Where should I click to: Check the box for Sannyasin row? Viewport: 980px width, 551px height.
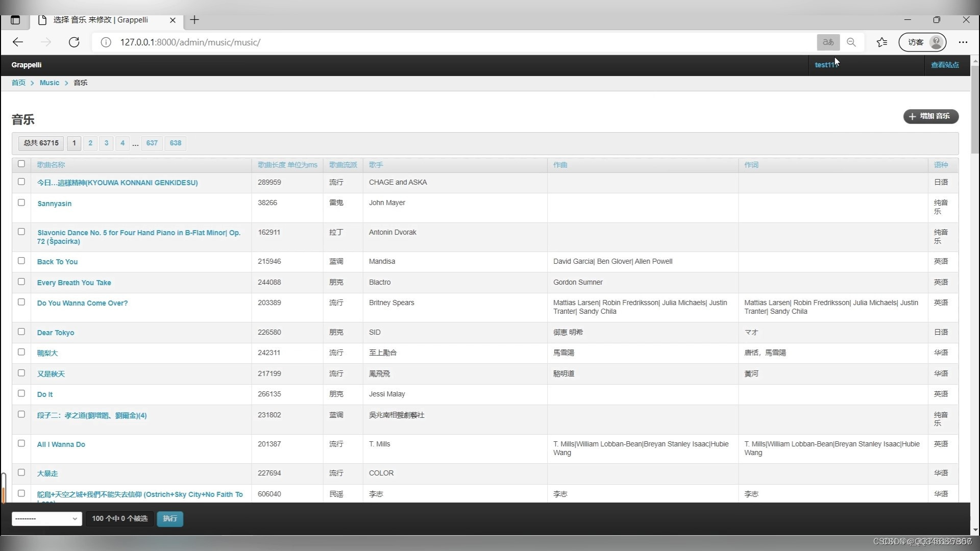click(21, 203)
